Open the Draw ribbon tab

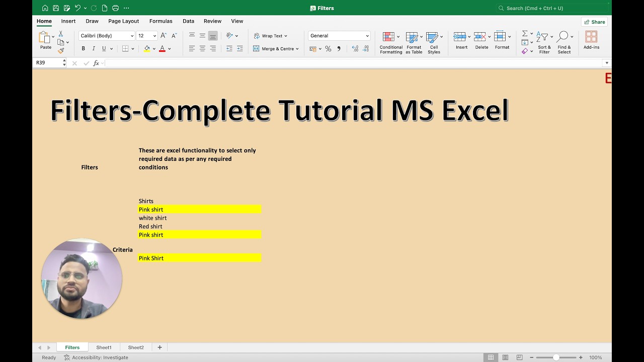[x=92, y=21]
